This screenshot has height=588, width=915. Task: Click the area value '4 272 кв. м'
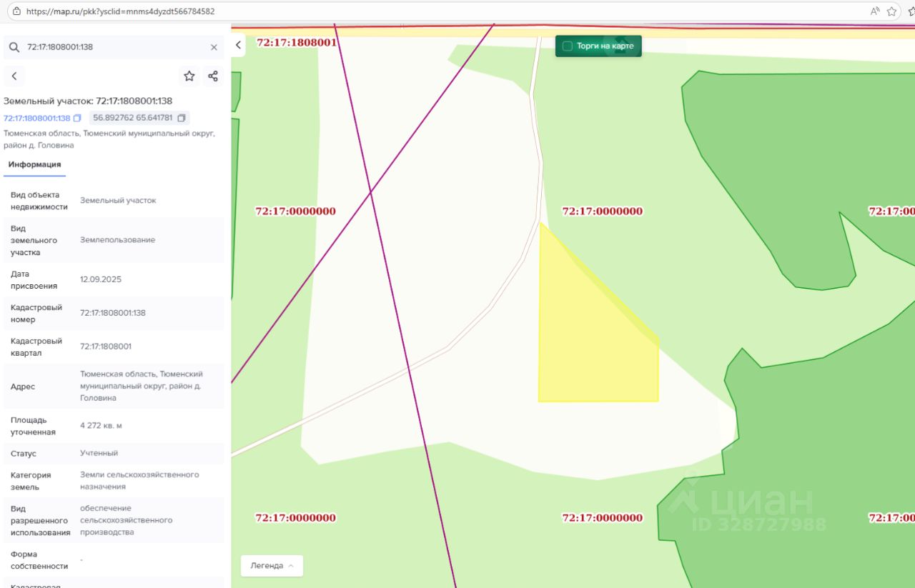pos(101,426)
